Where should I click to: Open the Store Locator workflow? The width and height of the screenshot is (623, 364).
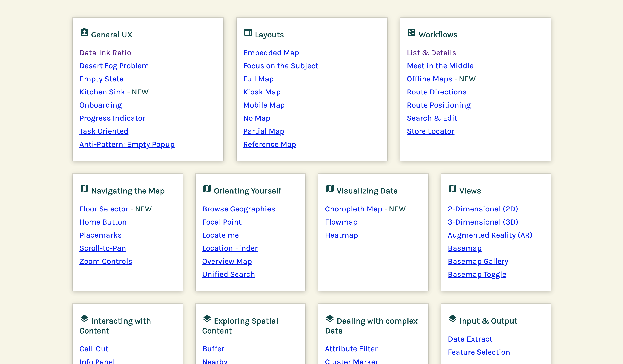coord(430,131)
